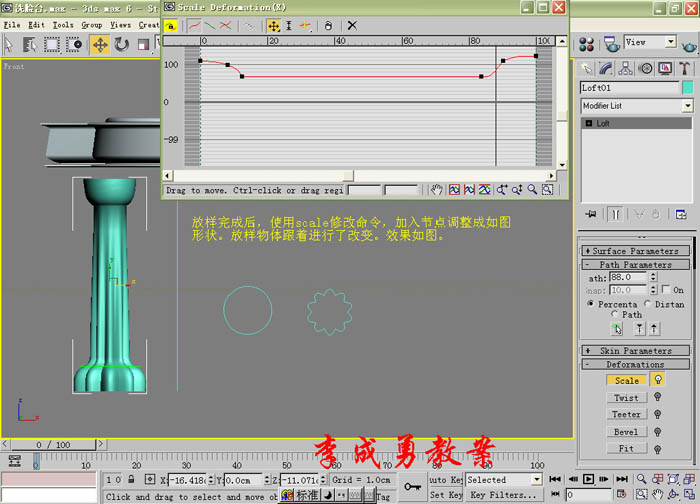700x504 pixels.
Task: Toggle the Teeter deformation lightbulb
Action: (657, 414)
